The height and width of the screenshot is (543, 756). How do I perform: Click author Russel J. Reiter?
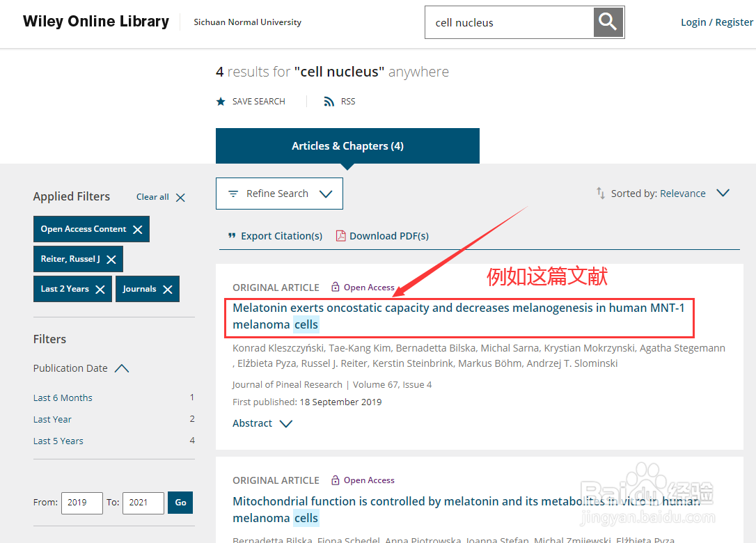pyautogui.click(x=336, y=363)
